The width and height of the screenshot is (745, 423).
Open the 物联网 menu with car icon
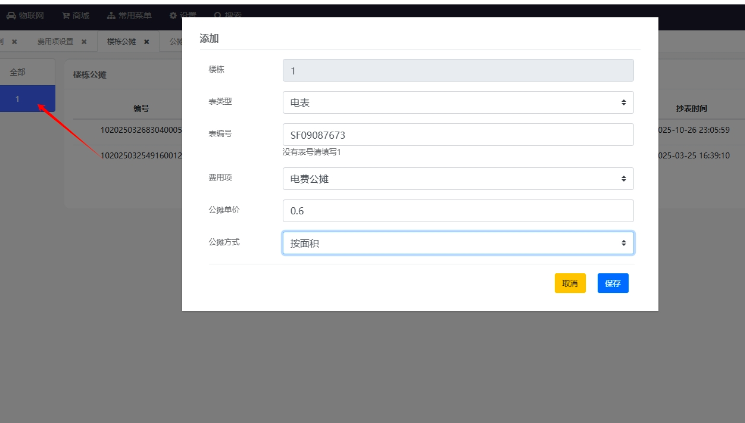click(x=25, y=16)
